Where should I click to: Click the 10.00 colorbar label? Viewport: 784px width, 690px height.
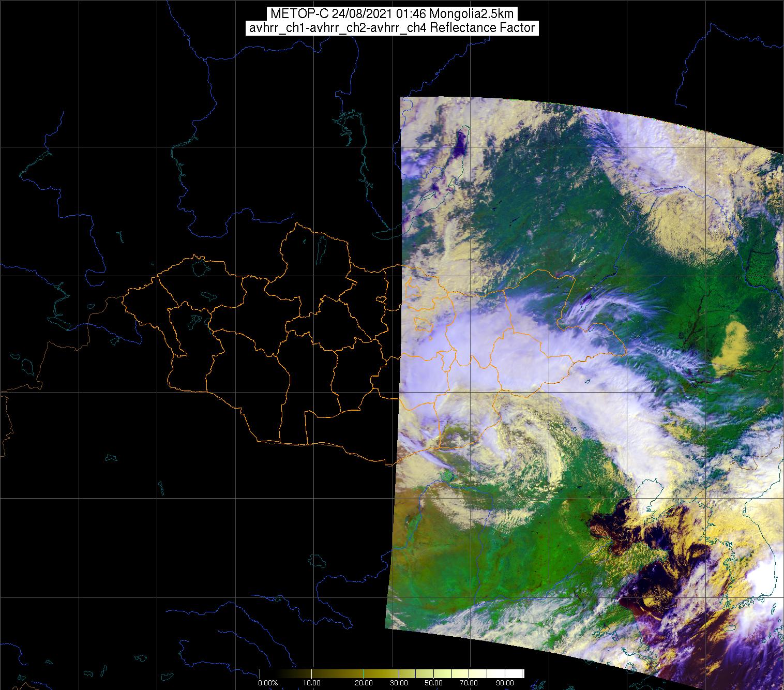311,683
